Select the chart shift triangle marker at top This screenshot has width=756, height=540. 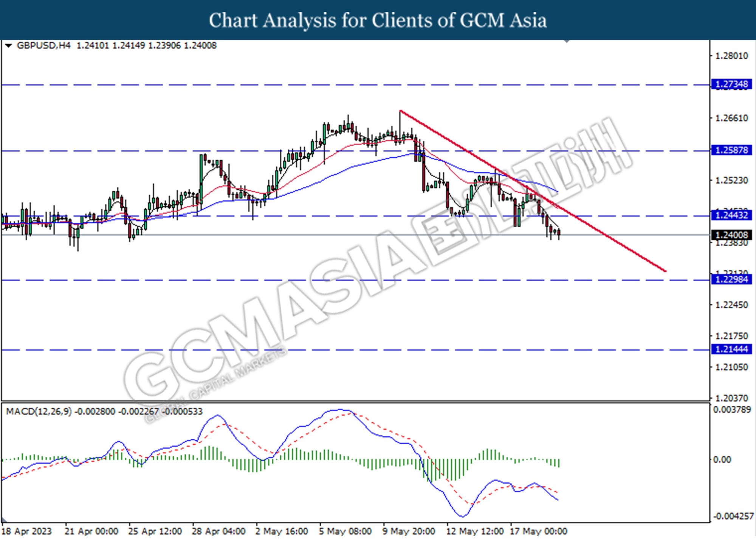[x=567, y=41]
